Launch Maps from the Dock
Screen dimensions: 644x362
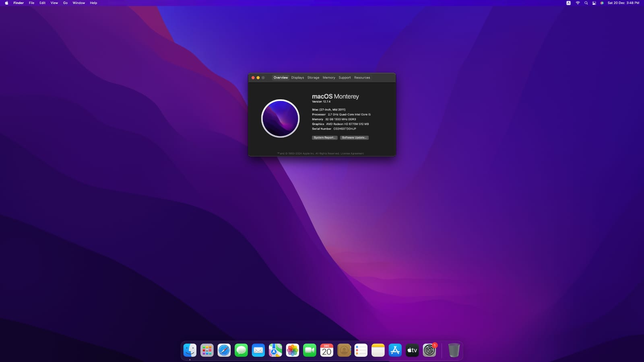click(275, 350)
